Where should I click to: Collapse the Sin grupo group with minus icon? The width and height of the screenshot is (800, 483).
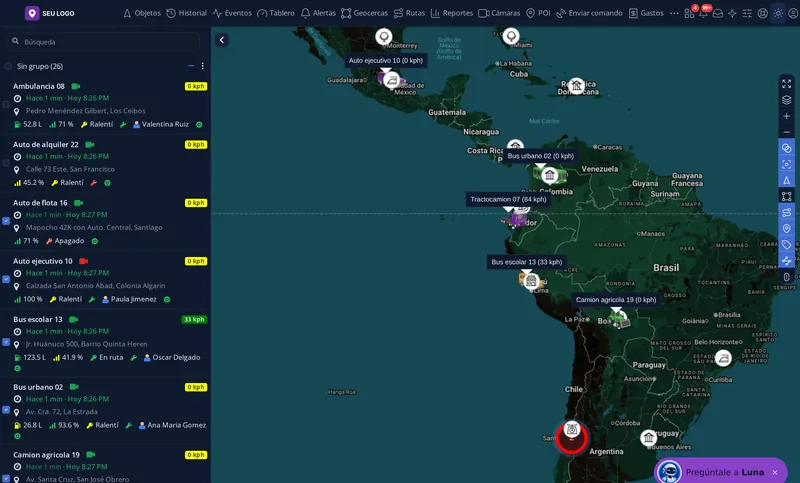click(191, 66)
